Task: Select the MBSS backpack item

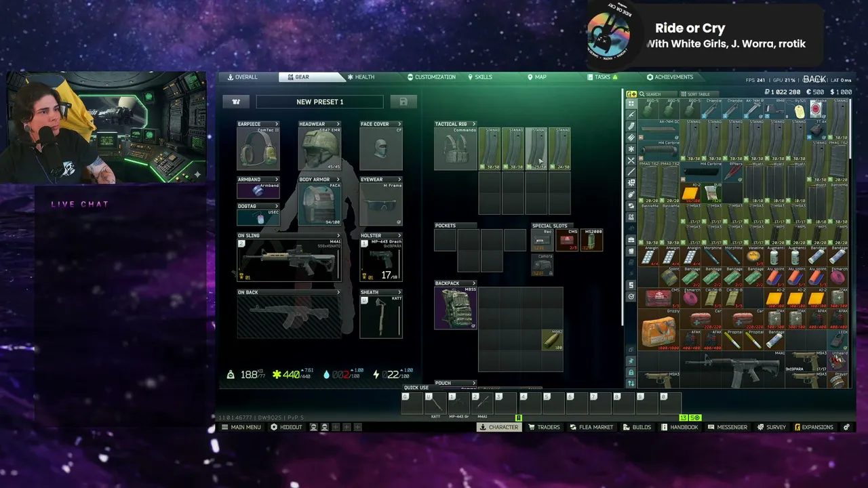Action: 456,308
